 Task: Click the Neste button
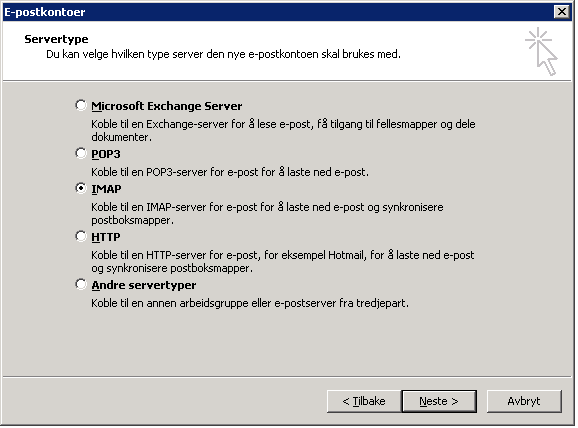[439, 401]
